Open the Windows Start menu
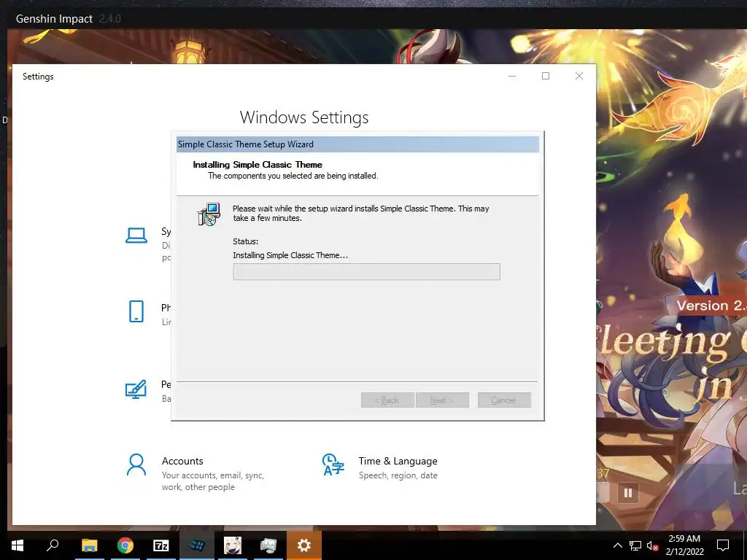The width and height of the screenshot is (747, 560). coord(18,545)
